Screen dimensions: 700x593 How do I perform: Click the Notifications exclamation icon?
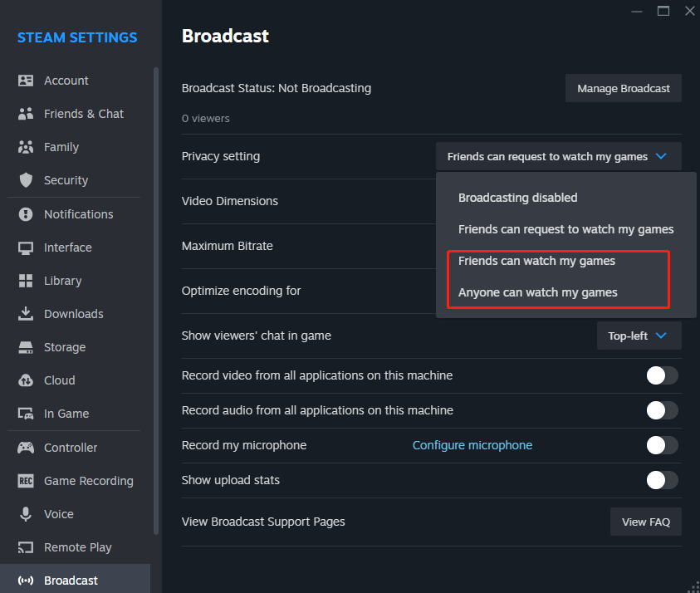(x=26, y=214)
